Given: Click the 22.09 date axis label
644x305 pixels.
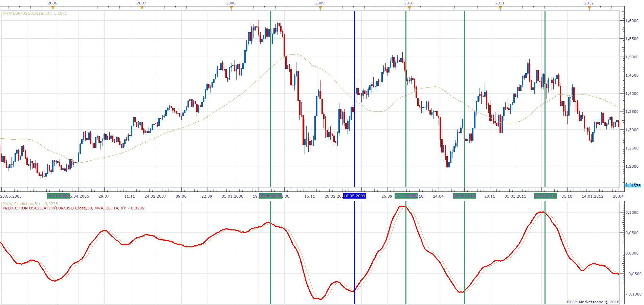Looking at the screenshot, I should coord(207,196).
